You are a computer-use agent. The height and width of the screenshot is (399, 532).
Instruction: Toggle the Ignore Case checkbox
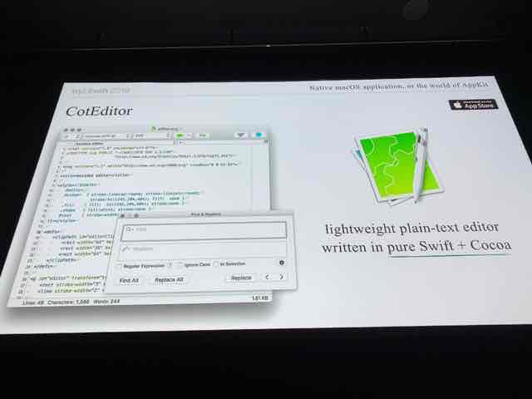[x=180, y=264]
